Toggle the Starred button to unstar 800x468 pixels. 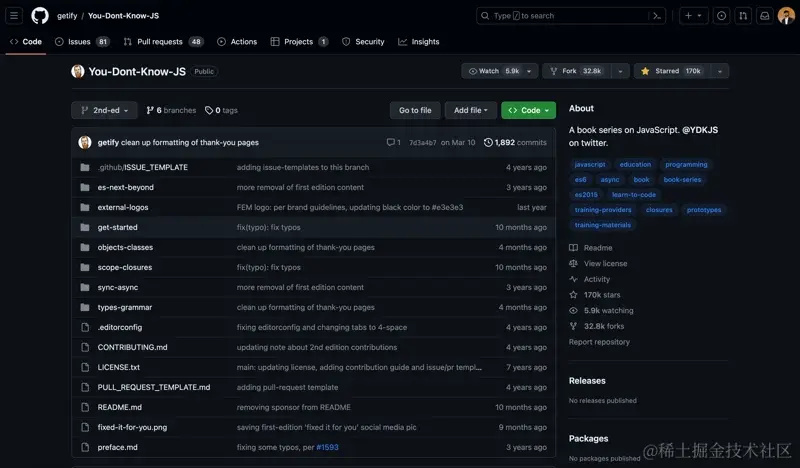(672, 71)
